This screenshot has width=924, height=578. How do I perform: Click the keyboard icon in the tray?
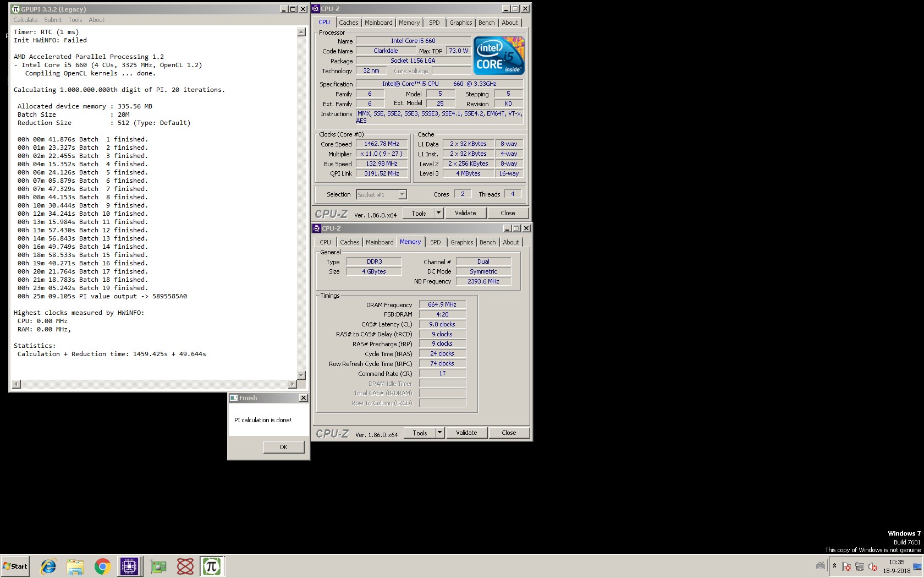[821, 566]
